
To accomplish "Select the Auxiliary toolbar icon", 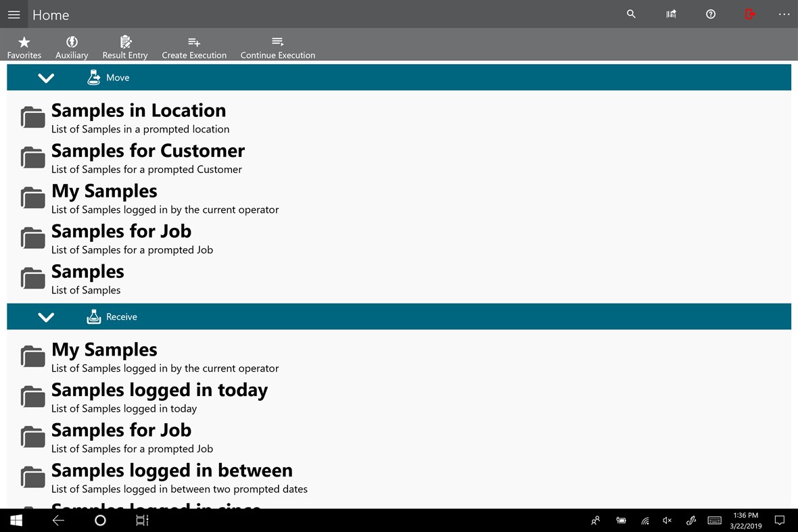I will [71, 45].
